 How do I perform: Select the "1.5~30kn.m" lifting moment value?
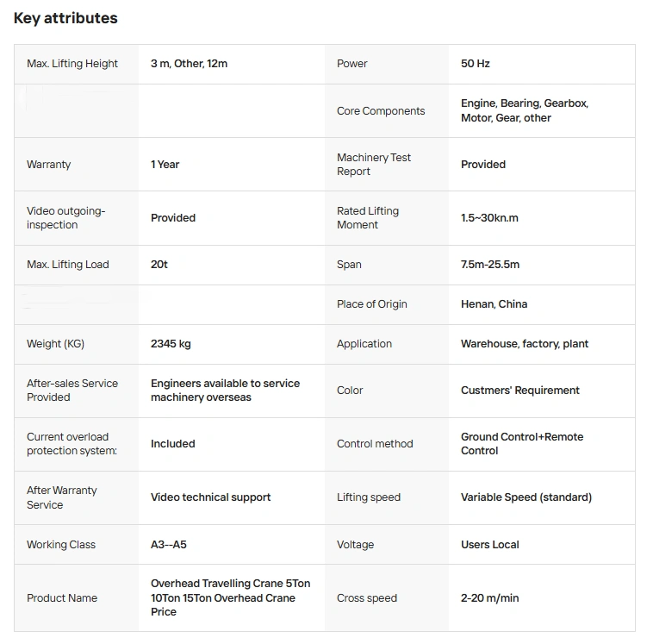[x=489, y=218]
